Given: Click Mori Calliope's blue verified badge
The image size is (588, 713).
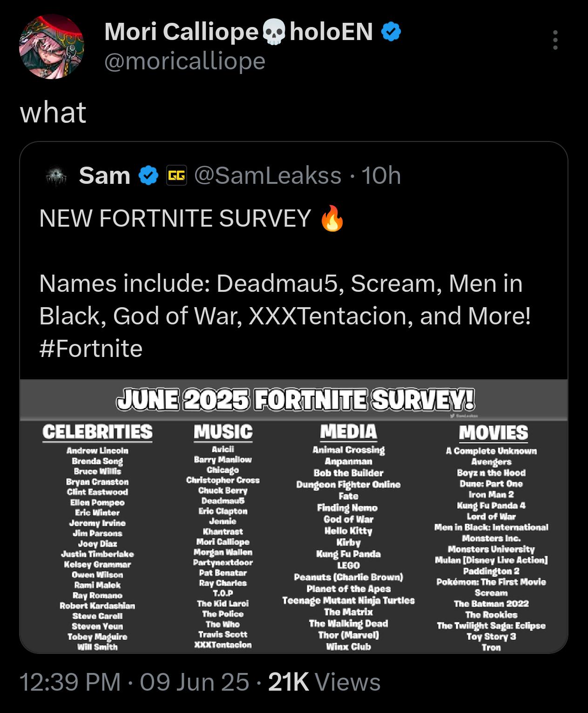Looking at the screenshot, I should (x=391, y=32).
